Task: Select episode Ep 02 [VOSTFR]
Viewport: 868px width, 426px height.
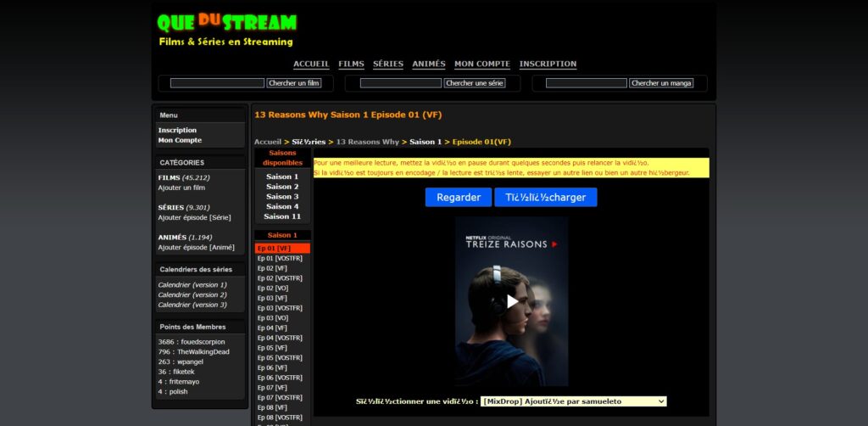Action: tap(280, 278)
